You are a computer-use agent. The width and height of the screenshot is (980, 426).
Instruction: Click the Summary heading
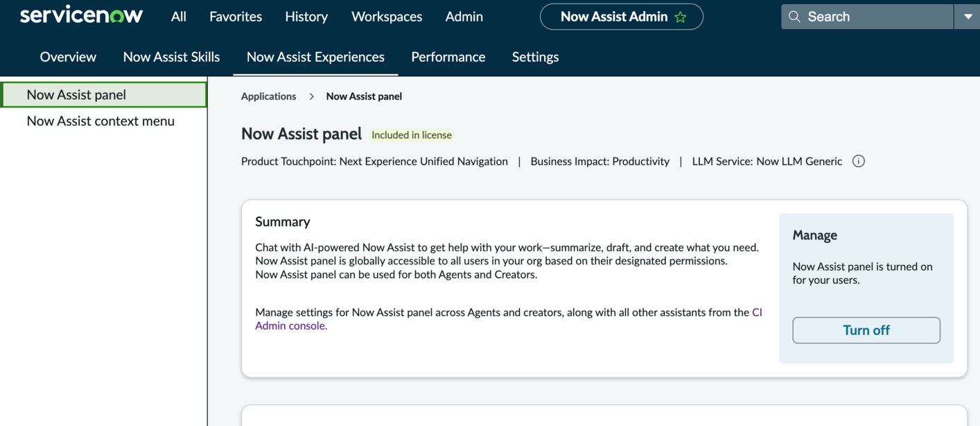tap(283, 222)
